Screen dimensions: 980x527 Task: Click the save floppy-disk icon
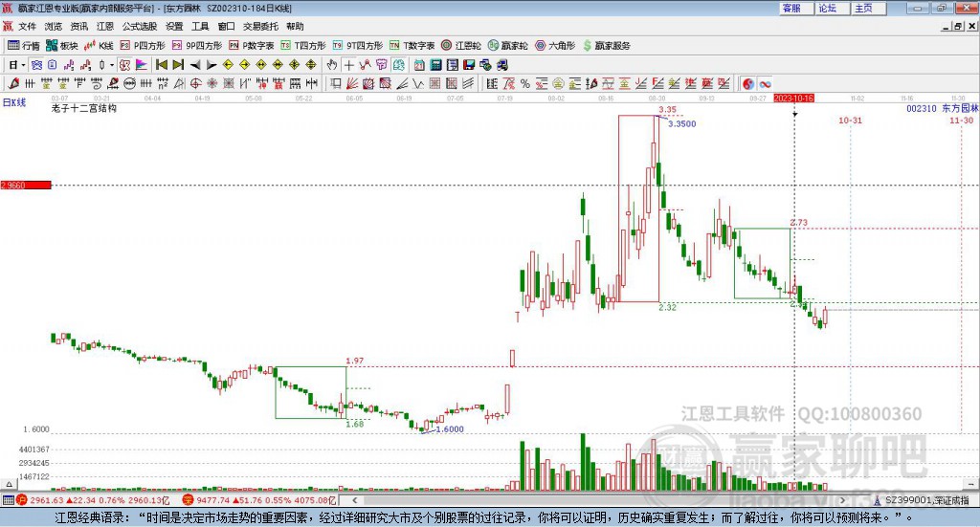tap(469, 65)
